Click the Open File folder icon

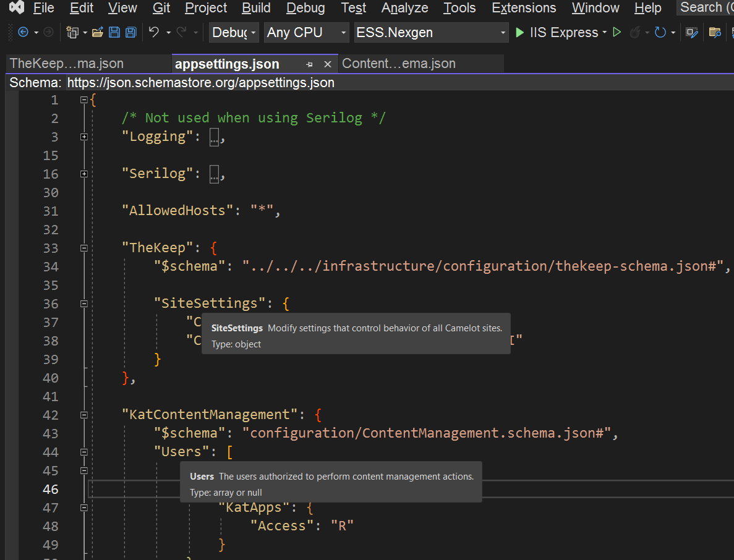point(97,32)
